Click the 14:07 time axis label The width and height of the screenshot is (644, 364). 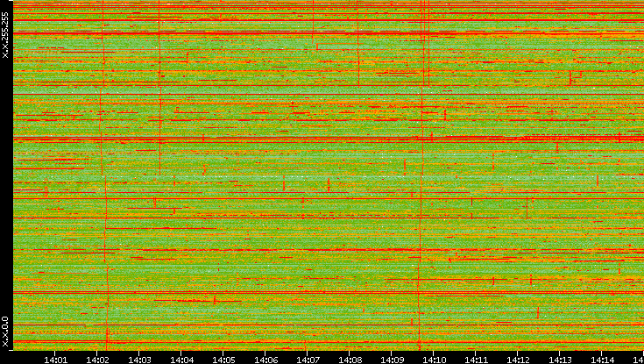pyautogui.click(x=308, y=360)
